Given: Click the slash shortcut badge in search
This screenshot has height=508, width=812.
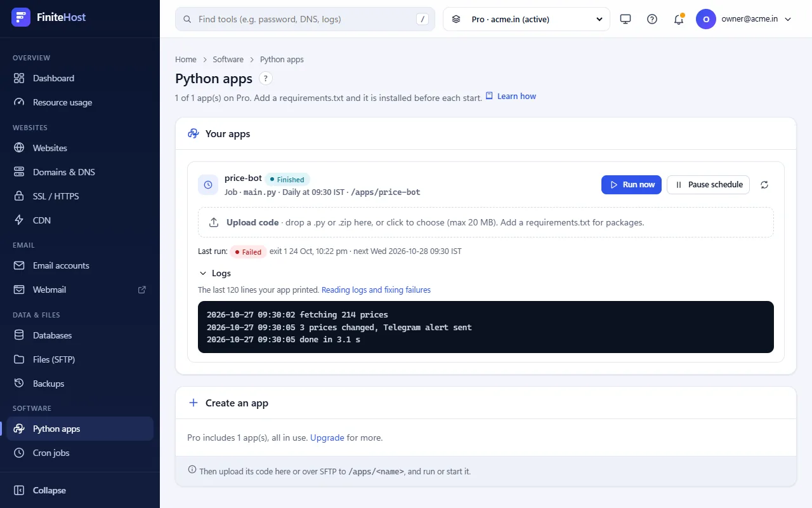Looking at the screenshot, I should (422, 19).
